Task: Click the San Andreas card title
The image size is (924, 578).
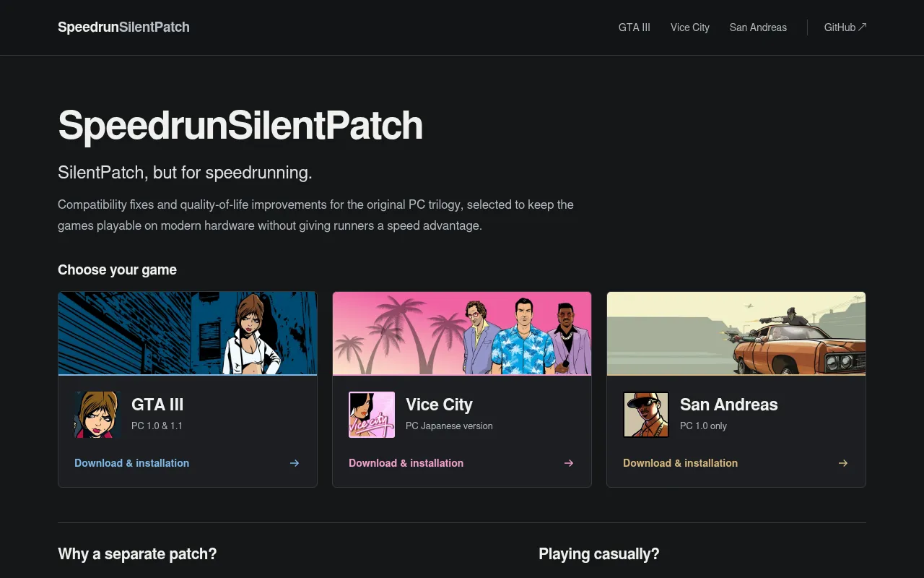Action: click(729, 405)
